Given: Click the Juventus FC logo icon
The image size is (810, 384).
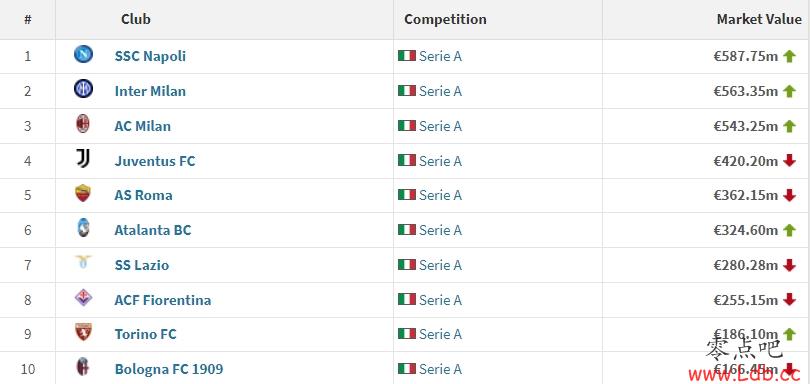Looking at the screenshot, I should pyautogui.click(x=83, y=159).
